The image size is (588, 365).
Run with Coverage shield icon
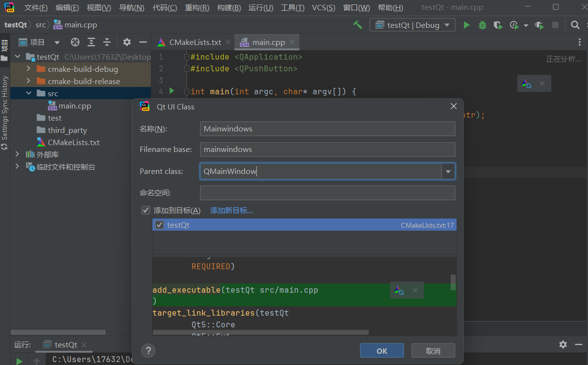tap(498, 25)
